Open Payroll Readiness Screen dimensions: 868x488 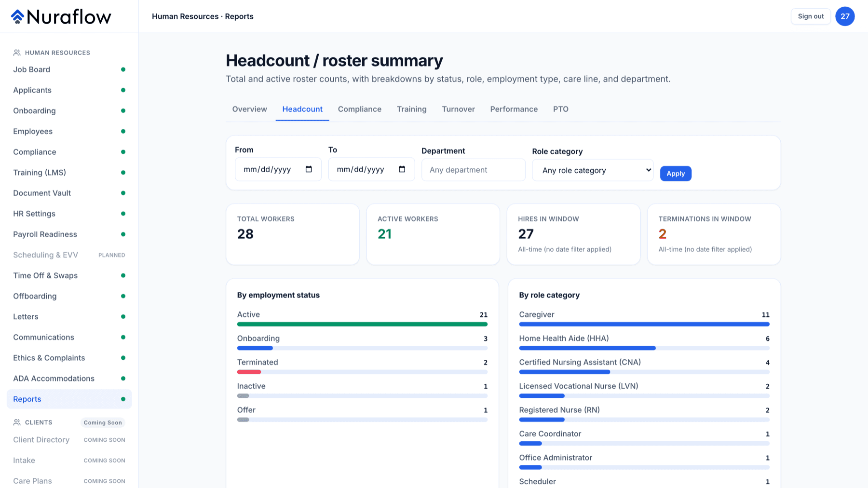click(69, 234)
